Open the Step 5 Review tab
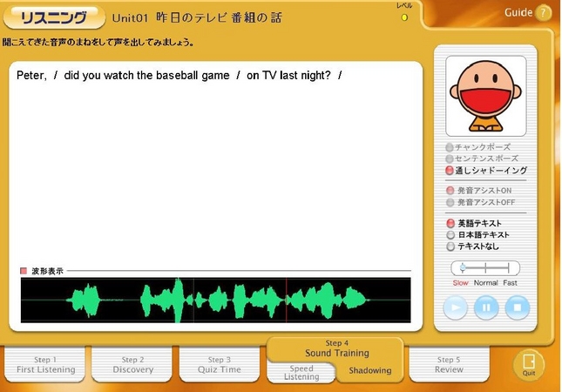This screenshot has width=562, height=392. click(449, 363)
